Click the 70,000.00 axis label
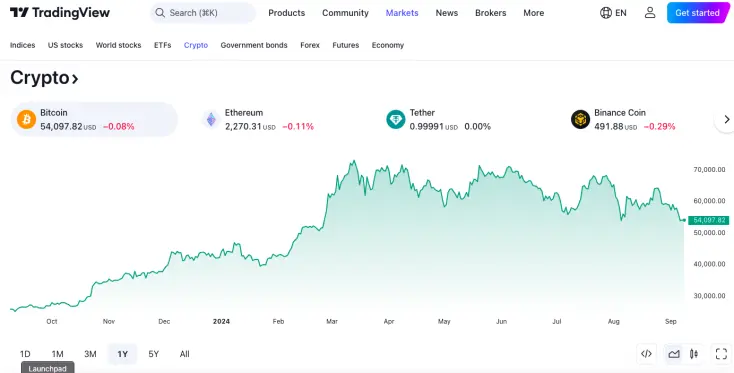The width and height of the screenshot is (734, 373). coord(709,169)
